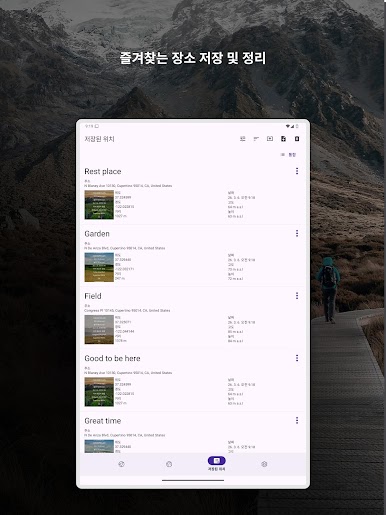This screenshot has height=515, width=386.
Task: Select the Good to be here title
Action: 112,358
